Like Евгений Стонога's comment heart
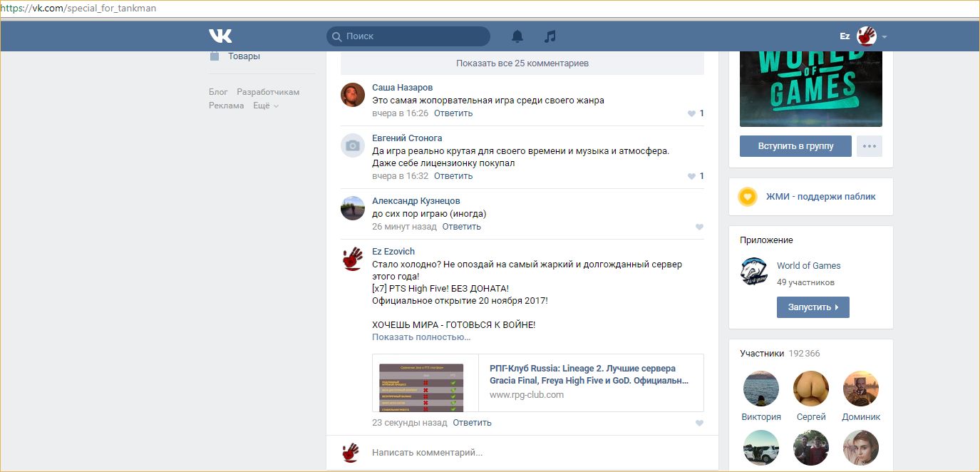980x472 pixels. click(691, 176)
